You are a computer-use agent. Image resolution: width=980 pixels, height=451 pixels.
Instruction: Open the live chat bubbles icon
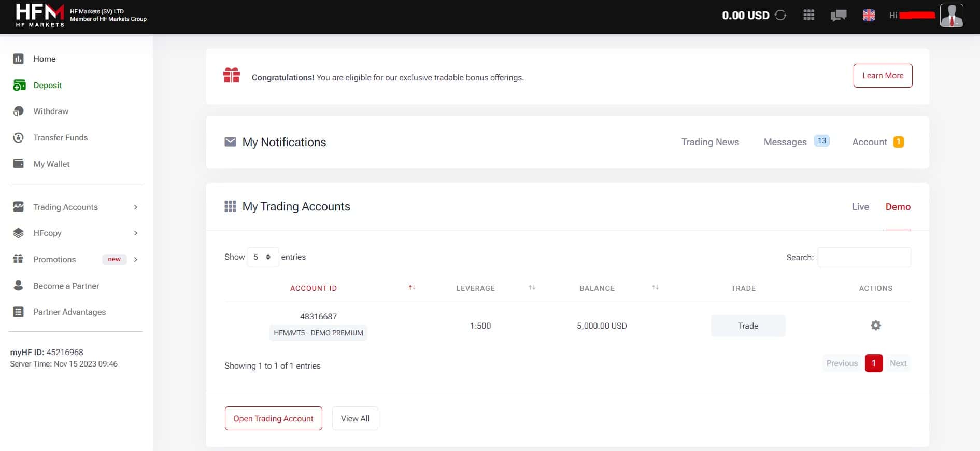pyautogui.click(x=839, y=16)
